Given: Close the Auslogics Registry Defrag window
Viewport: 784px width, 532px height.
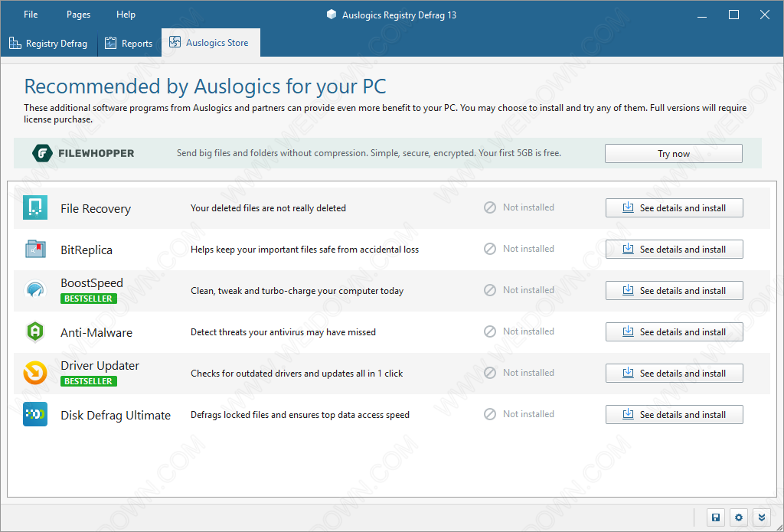Looking at the screenshot, I should 765,15.
